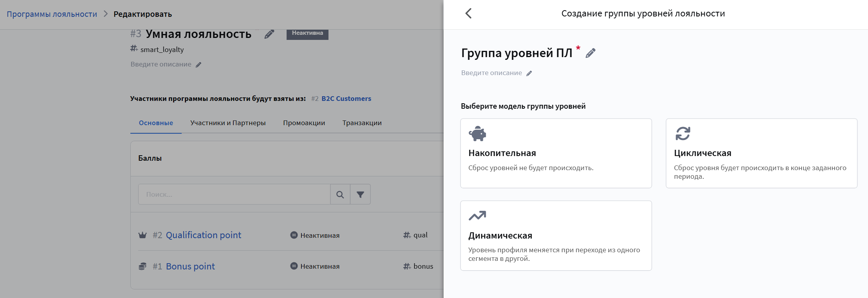Click the hash icon next to bonus

407,266
